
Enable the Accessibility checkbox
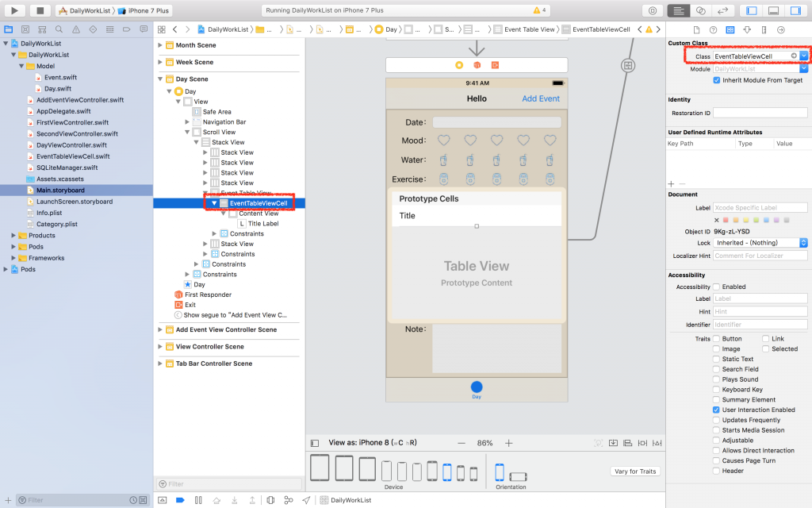tap(716, 287)
